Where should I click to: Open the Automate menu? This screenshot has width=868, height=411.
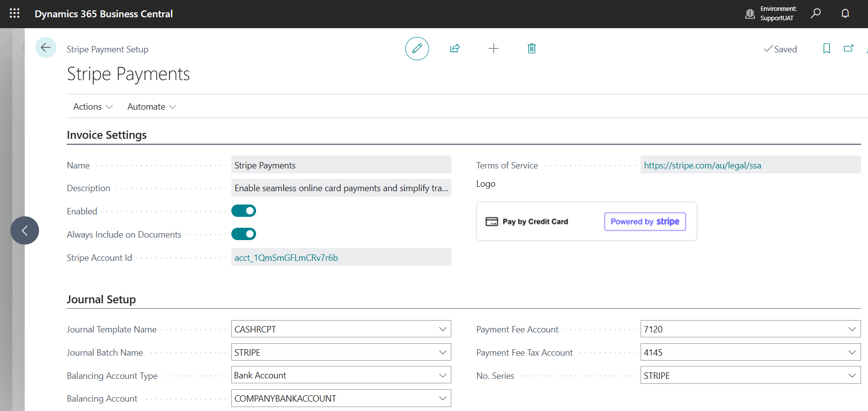(x=152, y=107)
